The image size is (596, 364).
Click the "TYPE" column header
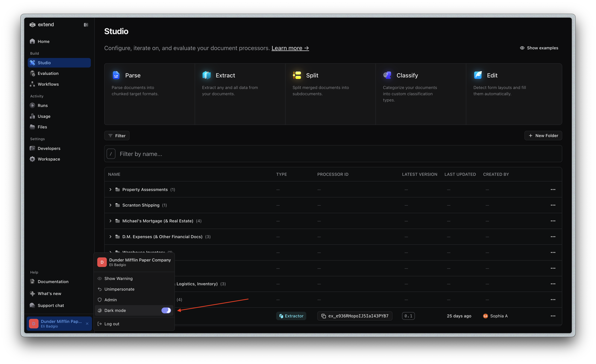coord(281,174)
